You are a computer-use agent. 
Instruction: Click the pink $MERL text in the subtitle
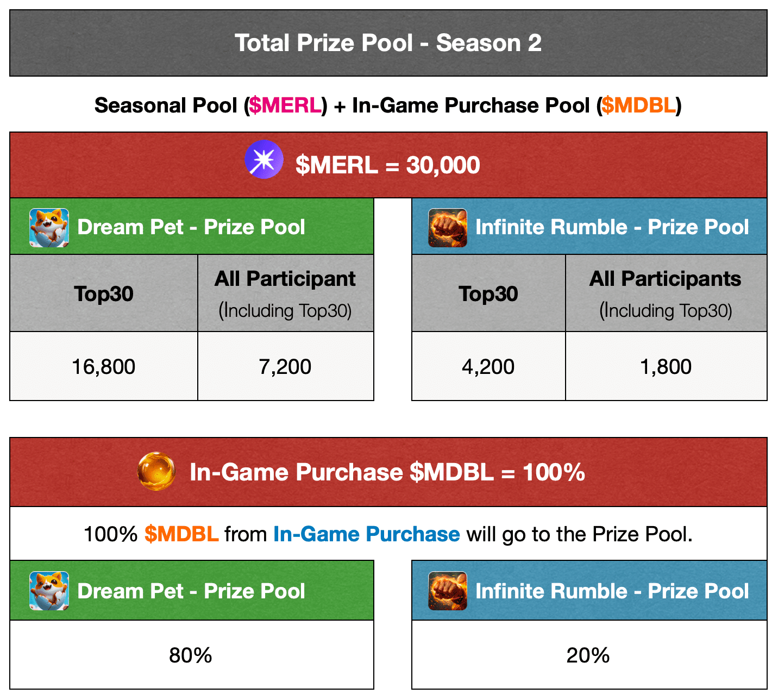tap(285, 105)
